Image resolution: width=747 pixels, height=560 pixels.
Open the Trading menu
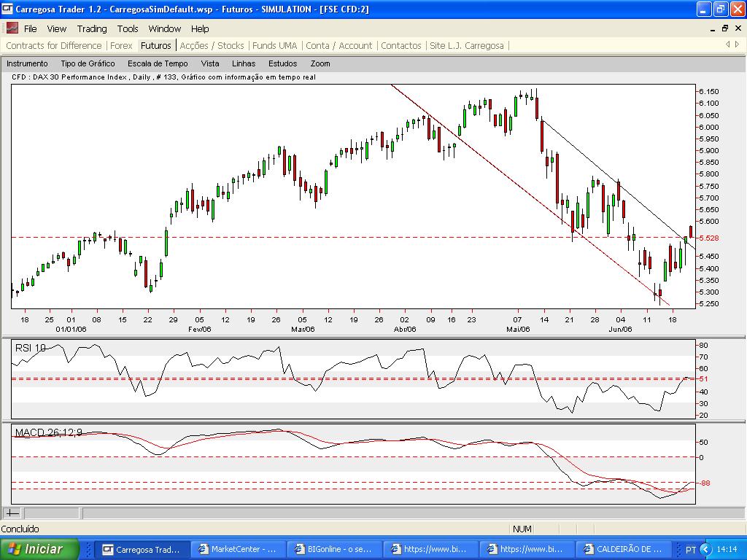[92, 28]
